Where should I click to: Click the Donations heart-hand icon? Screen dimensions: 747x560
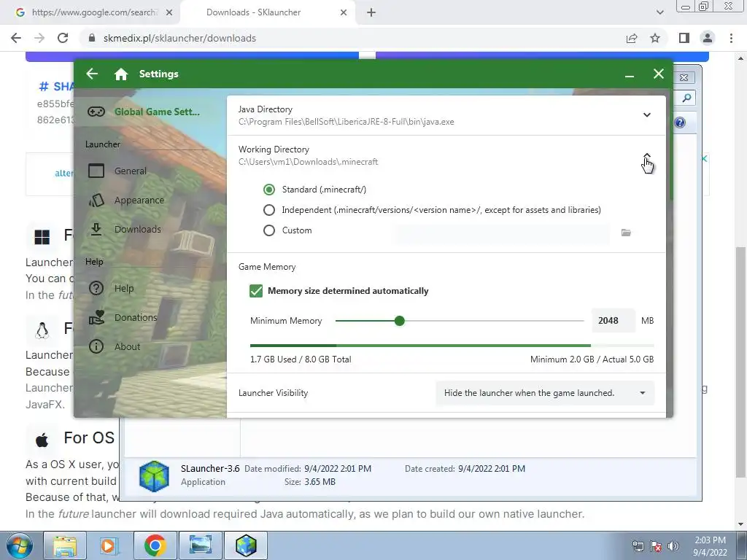click(x=96, y=318)
